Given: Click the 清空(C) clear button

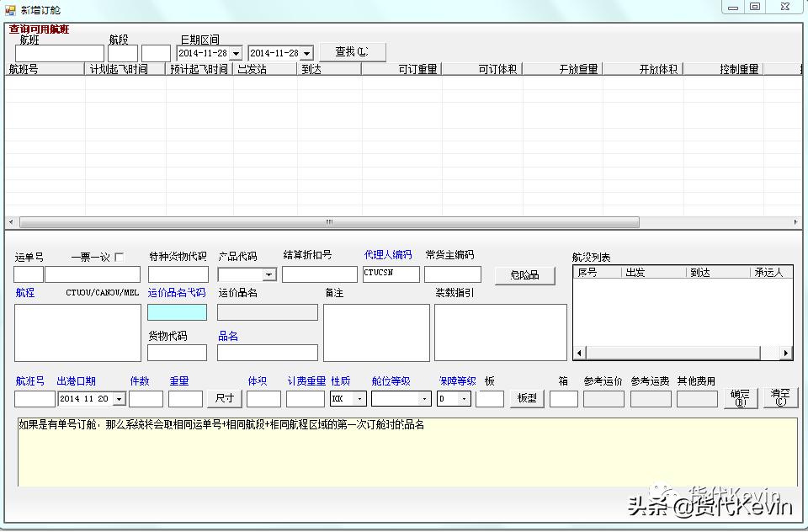Looking at the screenshot, I should [779, 398].
